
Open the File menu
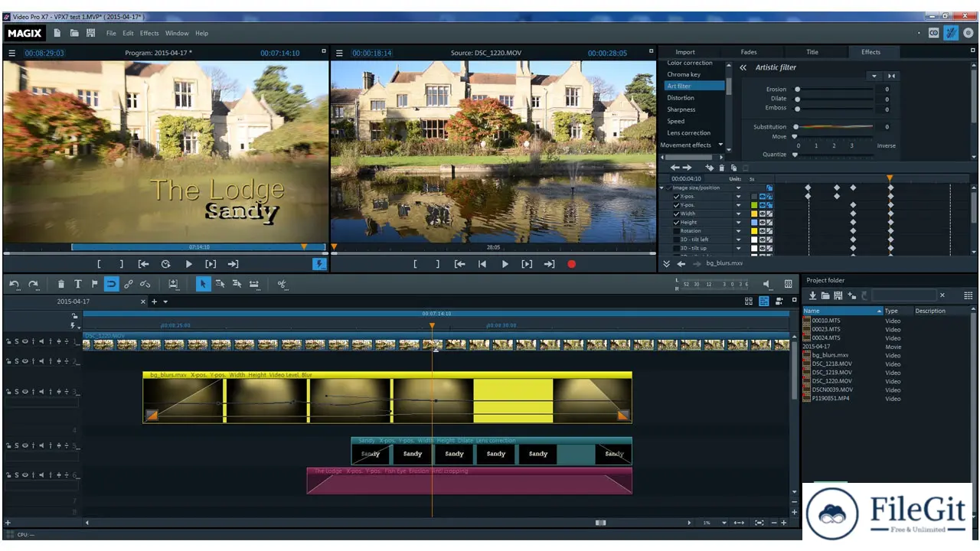[x=111, y=33]
